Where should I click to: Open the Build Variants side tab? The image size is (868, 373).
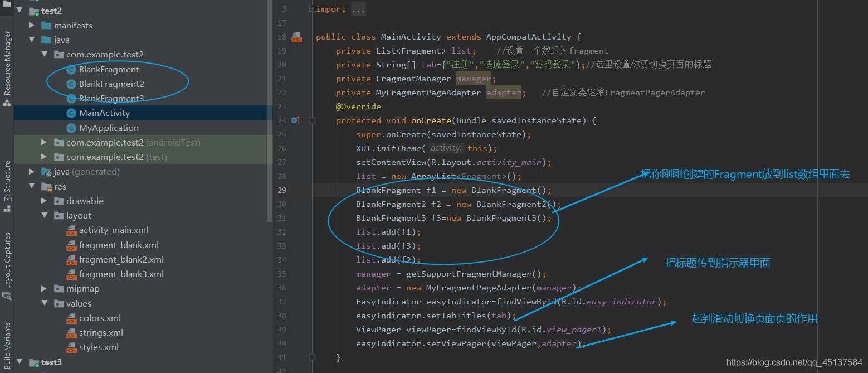(x=7, y=347)
